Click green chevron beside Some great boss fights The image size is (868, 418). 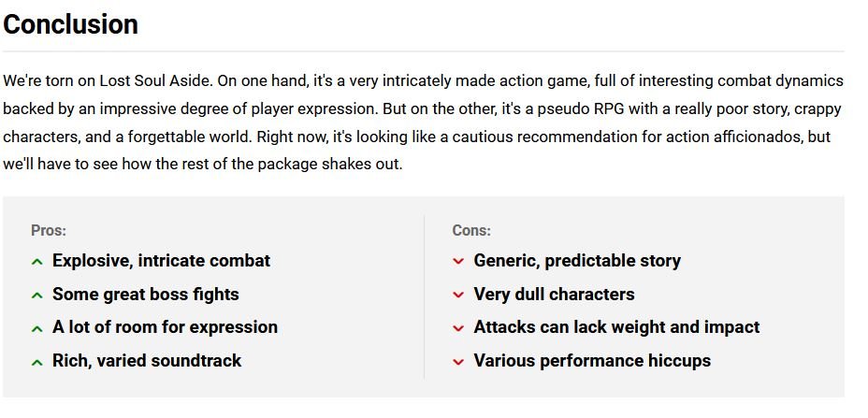pos(37,295)
